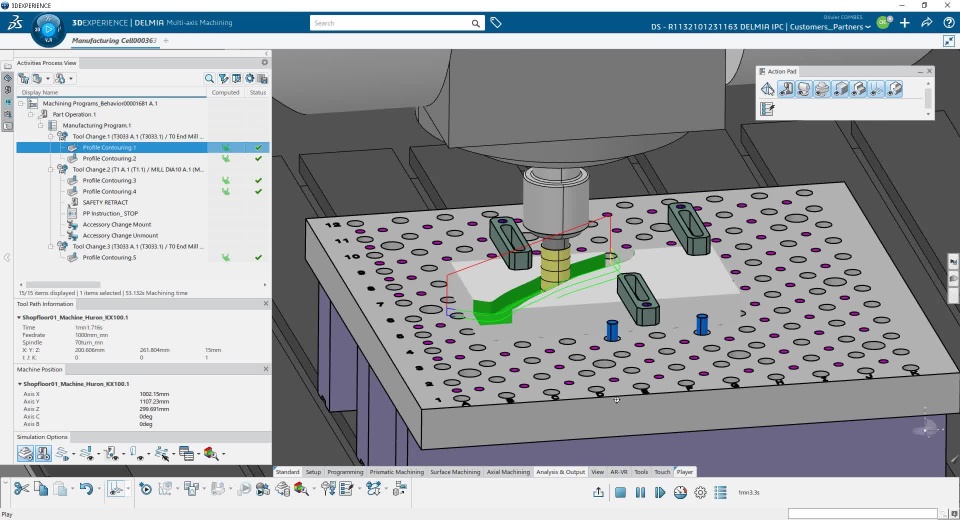This screenshot has width=960, height=520.
Task: Collapse the Manufacturing Program.1 node
Action: [x=41, y=126]
